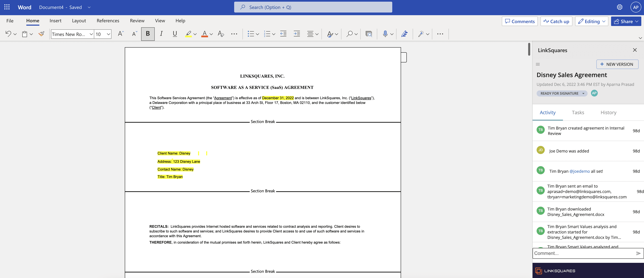Increase paragraph indent
Viewport: 644px width, 278px height.
pyautogui.click(x=297, y=34)
